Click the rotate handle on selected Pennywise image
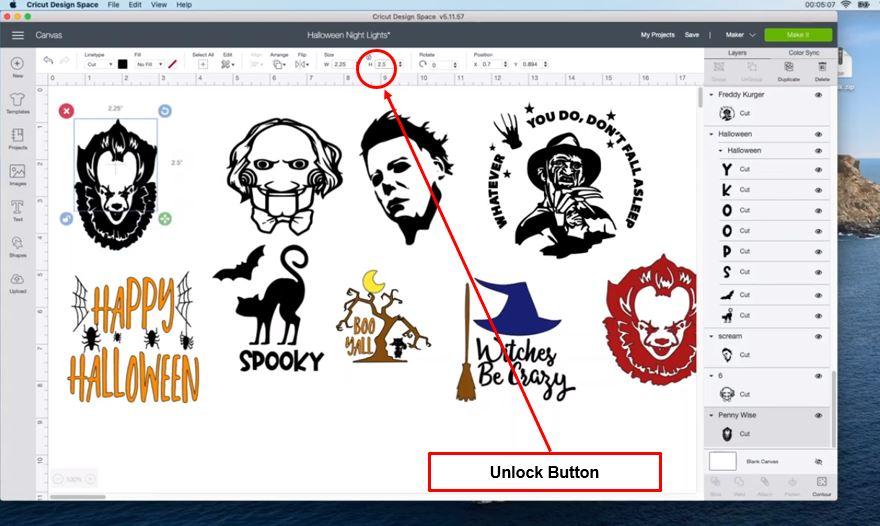The width and height of the screenshot is (880, 526). tap(164, 111)
